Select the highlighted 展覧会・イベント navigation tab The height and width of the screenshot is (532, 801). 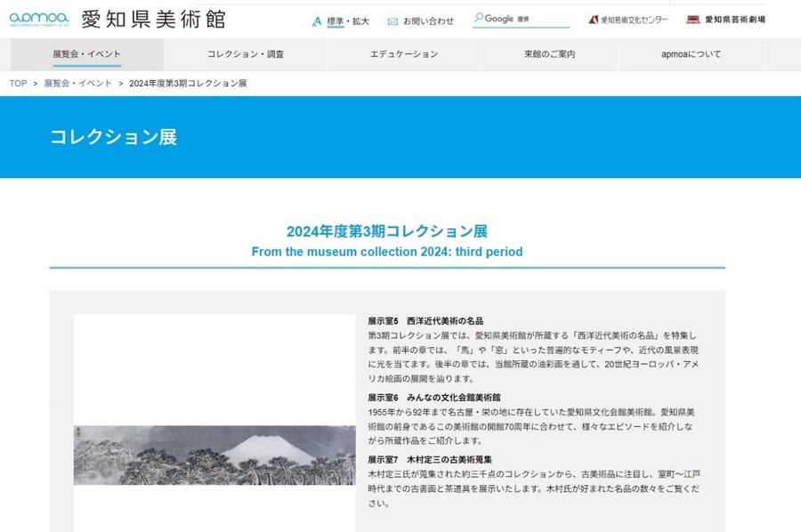click(85, 54)
